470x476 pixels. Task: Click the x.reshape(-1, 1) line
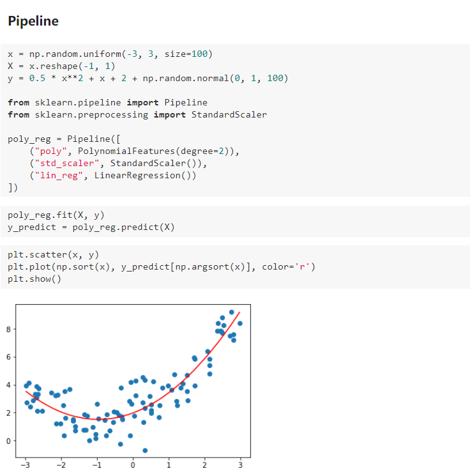coord(61,66)
